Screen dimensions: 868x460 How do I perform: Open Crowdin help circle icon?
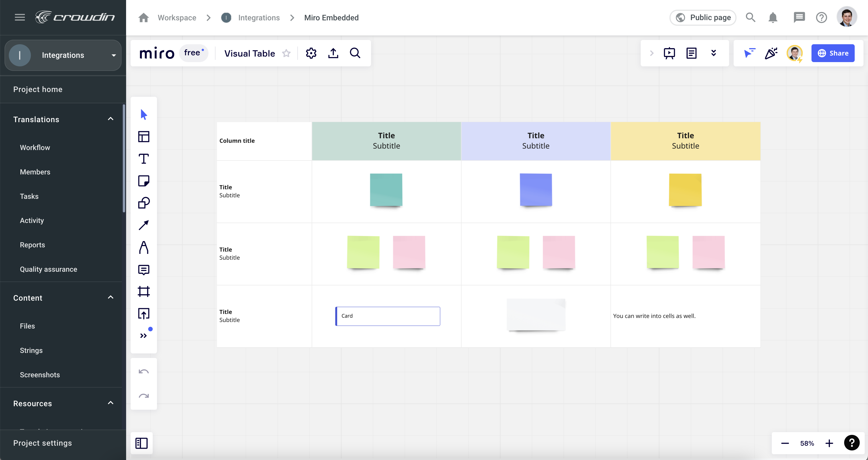pos(821,17)
